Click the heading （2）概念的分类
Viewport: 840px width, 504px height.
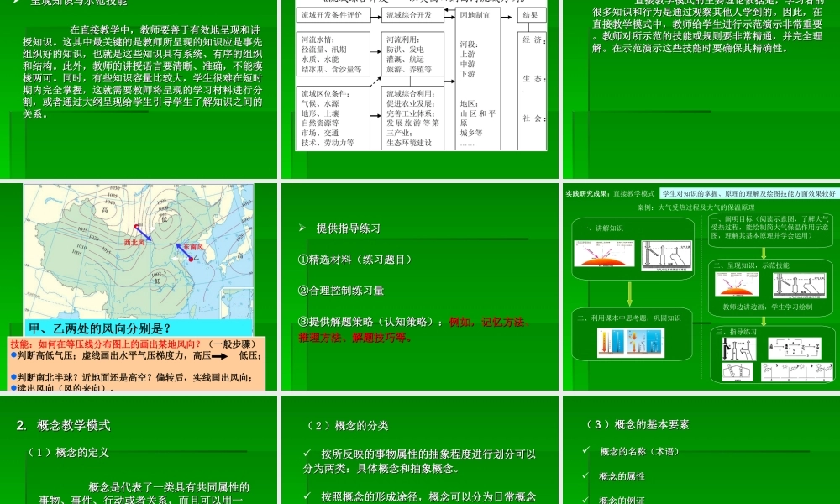pyautogui.click(x=346, y=425)
